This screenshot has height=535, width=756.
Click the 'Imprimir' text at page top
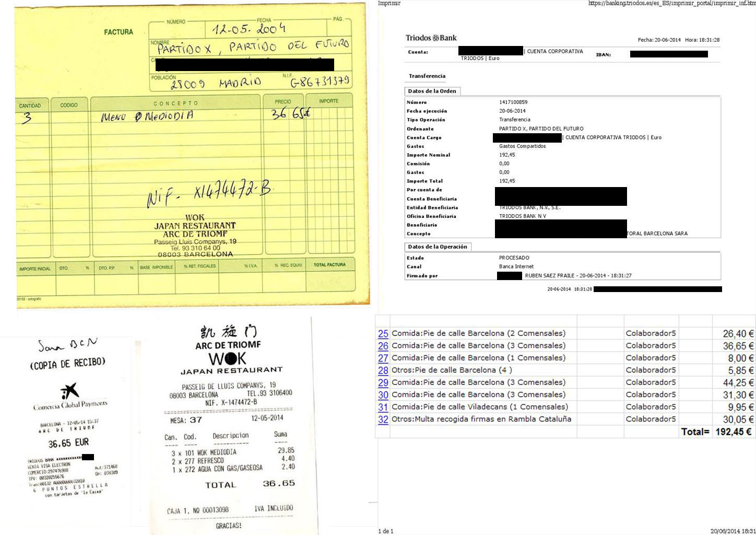389,3
